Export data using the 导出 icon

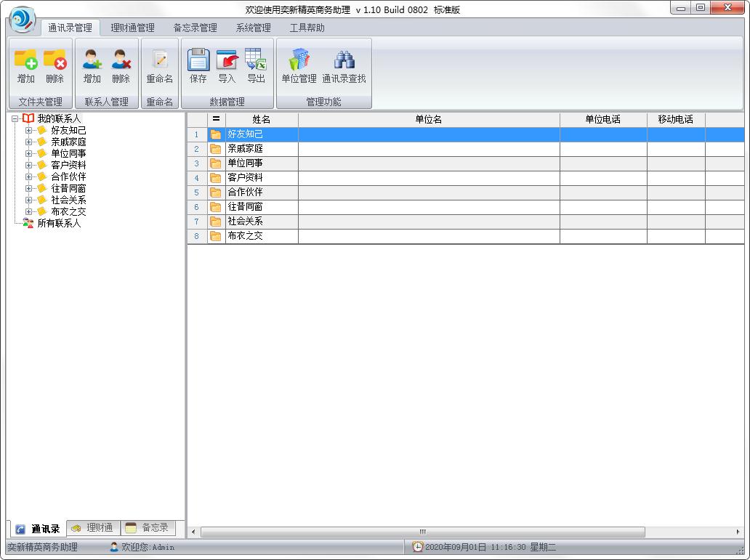(x=256, y=60)
